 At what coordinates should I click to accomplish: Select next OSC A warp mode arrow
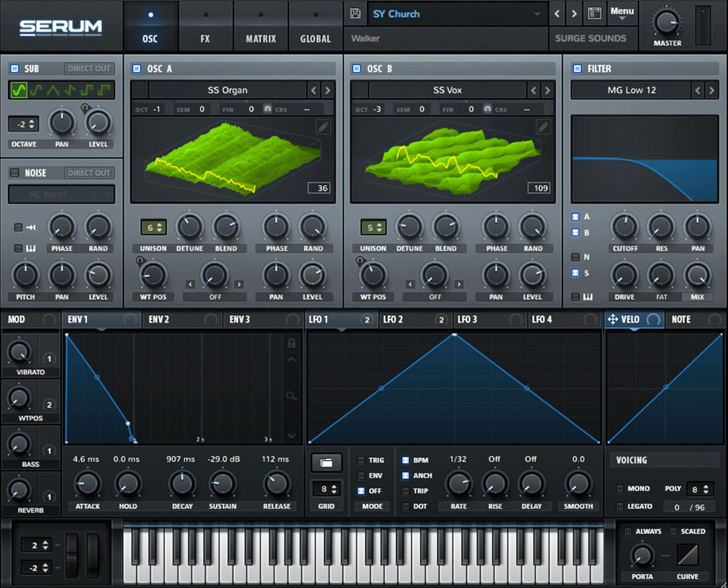pos(239,284)
